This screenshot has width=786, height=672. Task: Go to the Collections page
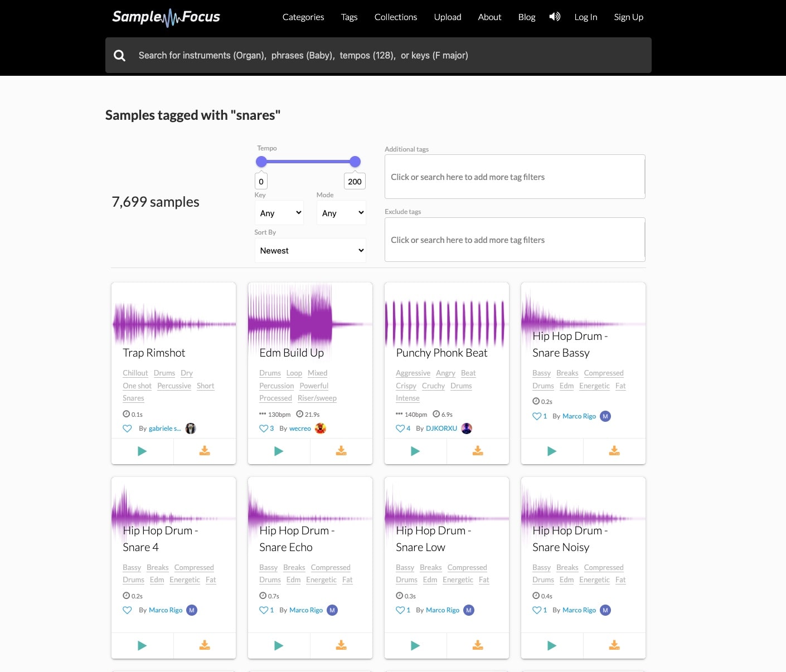396,17
